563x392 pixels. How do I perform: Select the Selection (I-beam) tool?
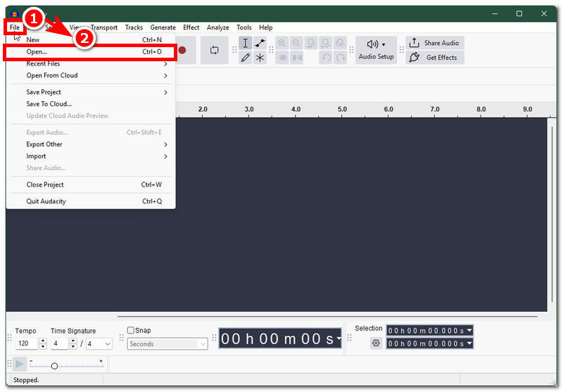(245, 44)
